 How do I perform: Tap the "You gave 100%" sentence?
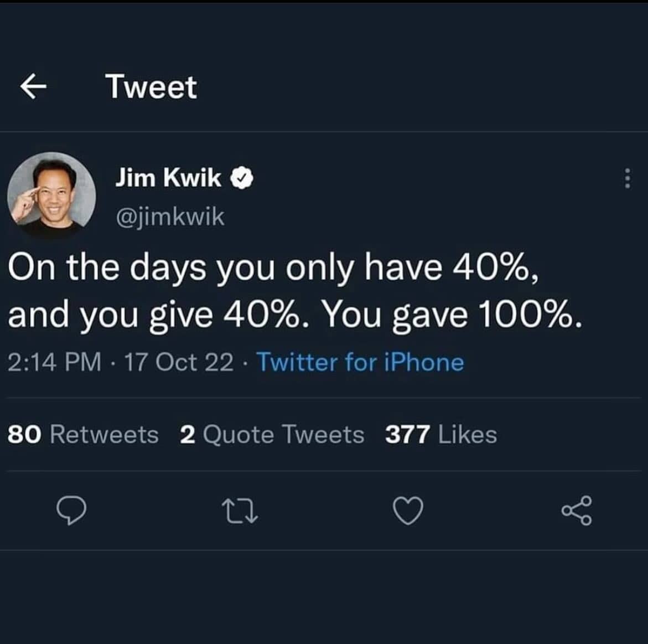click(x=452, y=315)
